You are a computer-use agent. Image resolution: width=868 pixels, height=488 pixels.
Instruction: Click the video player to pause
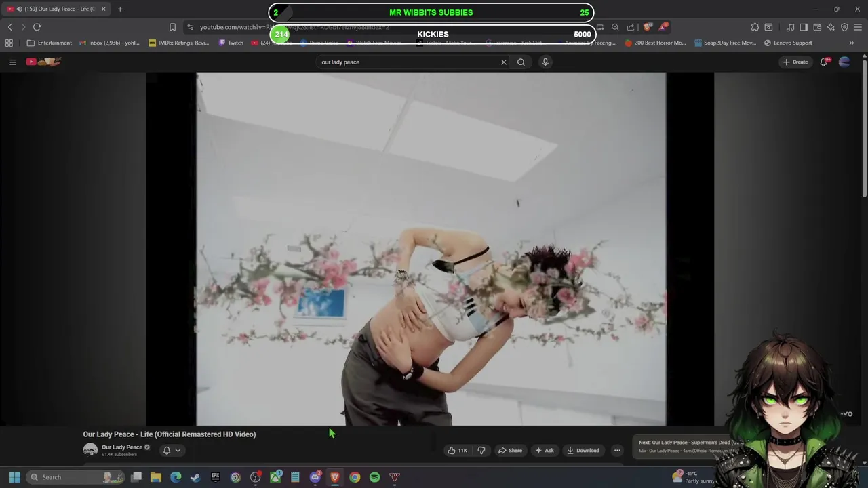pyautogui.click(x=431, y=249)
